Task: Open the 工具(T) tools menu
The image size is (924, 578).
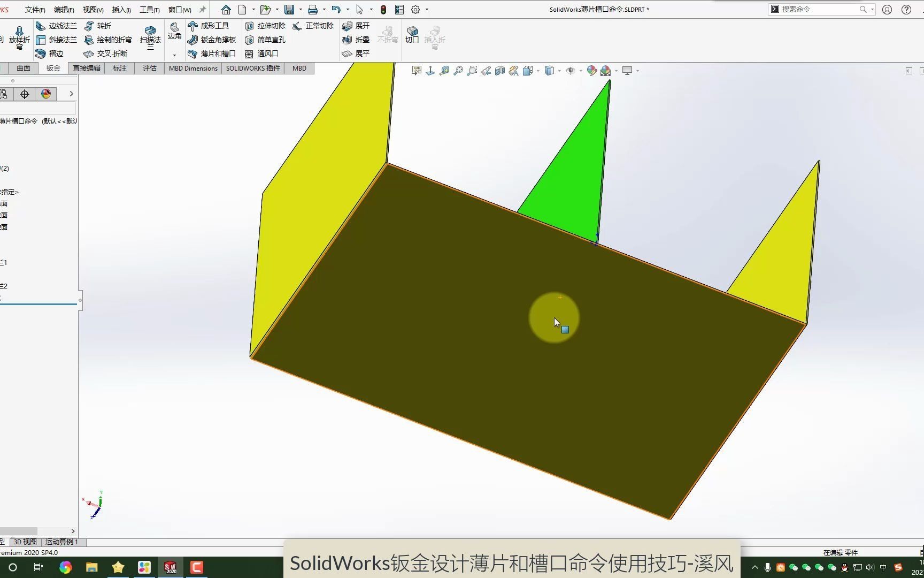Action: [x=150, y=10]
